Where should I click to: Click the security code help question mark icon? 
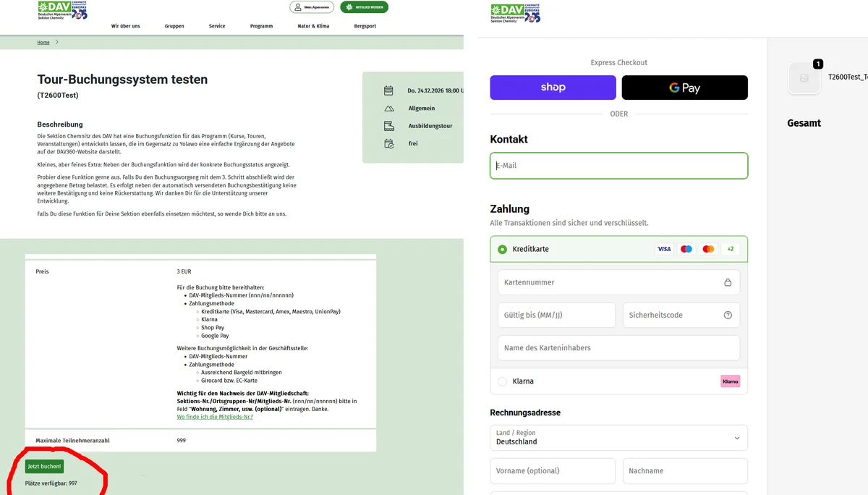pos(728,315)
